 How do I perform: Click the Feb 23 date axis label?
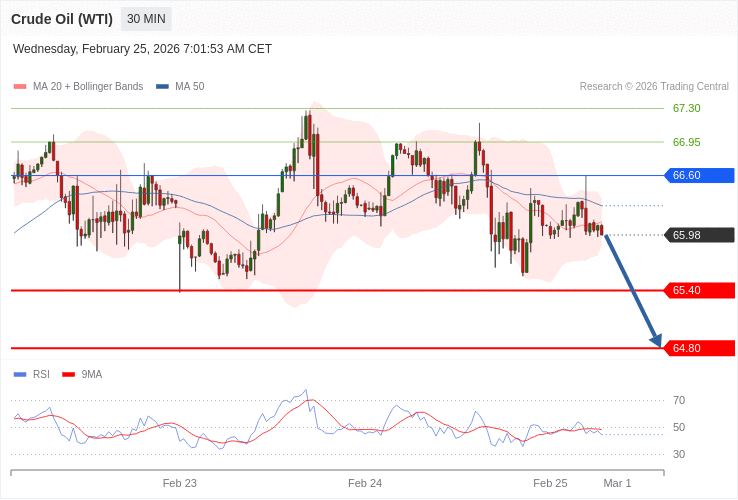click(x=179, y=484)
